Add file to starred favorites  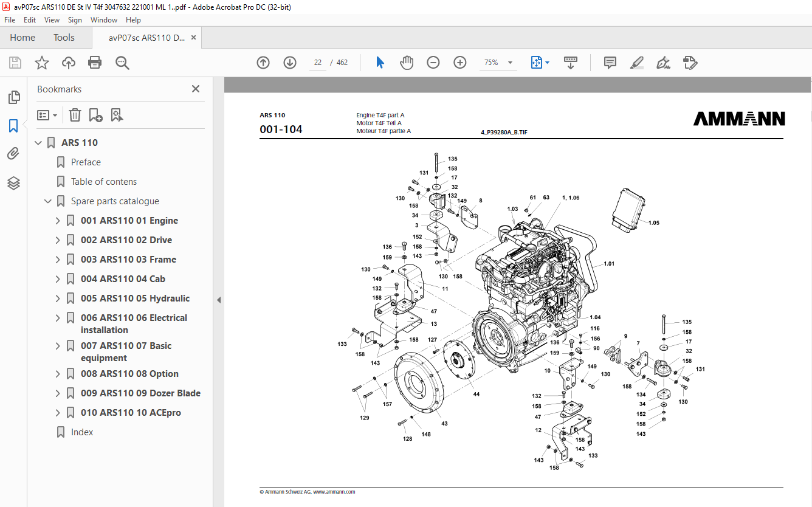(x=42, y=63)
